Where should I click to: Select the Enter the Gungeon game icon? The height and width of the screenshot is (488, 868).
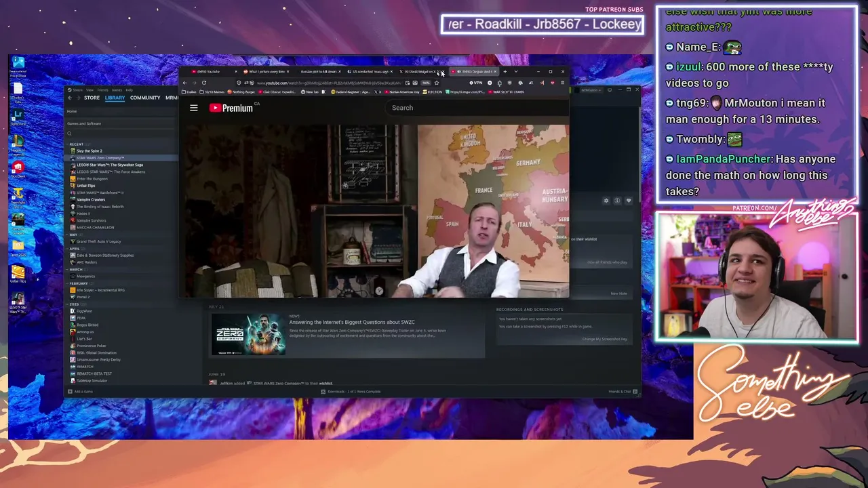(73, 179)
